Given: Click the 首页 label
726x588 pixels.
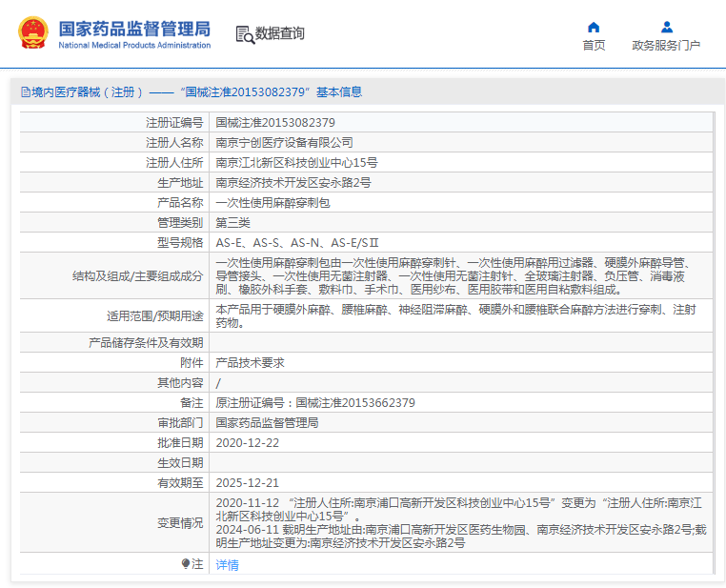Looking at the screenshot, I should pos(594,45).
